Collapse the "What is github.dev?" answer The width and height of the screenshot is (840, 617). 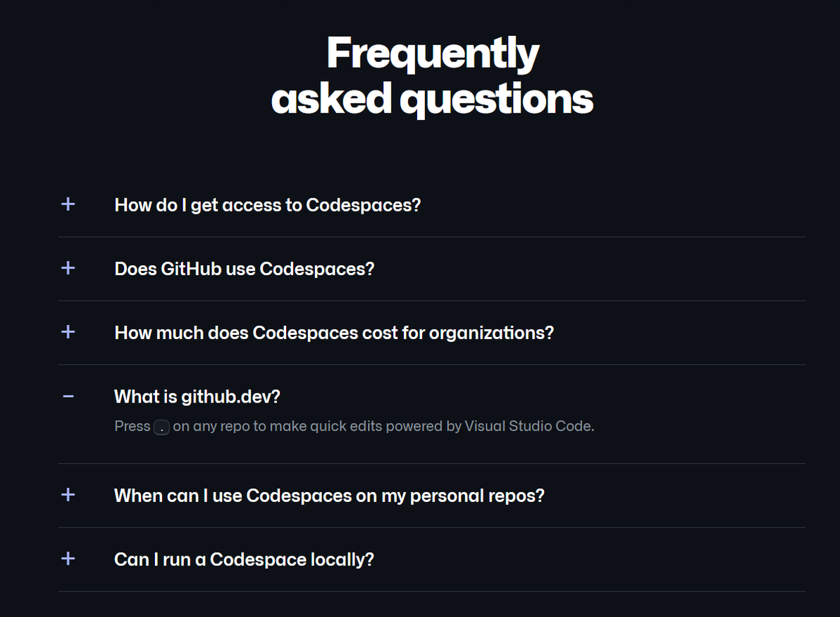point(197,397)
